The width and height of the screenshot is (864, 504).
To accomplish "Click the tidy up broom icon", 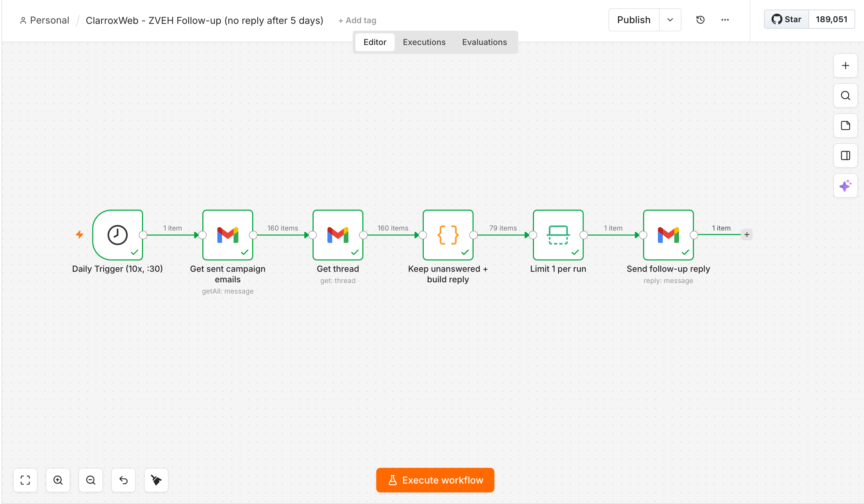I will pyautogui.click(x=156, y=480).
